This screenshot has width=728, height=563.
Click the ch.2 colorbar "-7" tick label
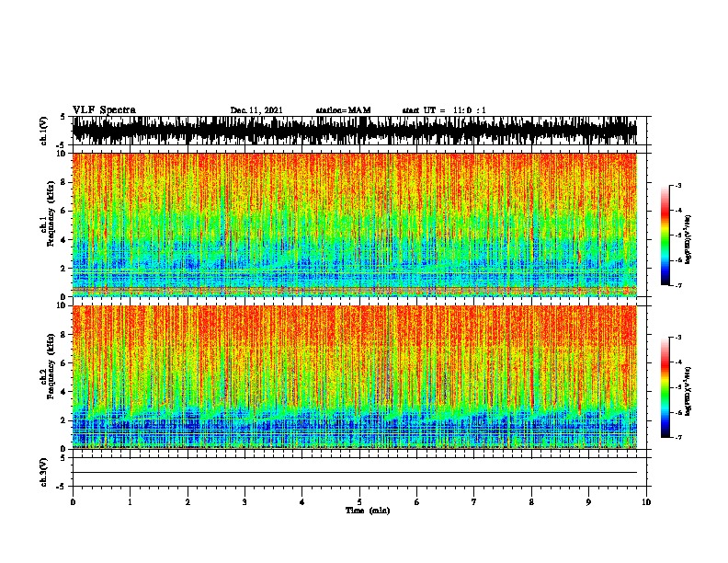(x=678, y=437)
